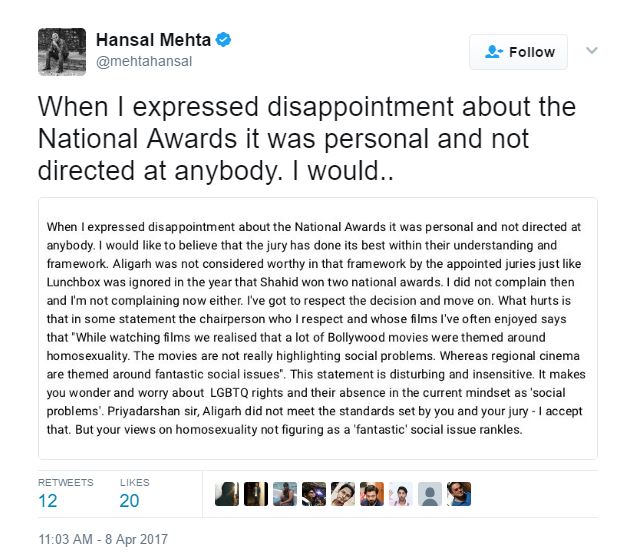Click the fifth liker avatar in the row
630x554 pixels.
click(343, 493)
